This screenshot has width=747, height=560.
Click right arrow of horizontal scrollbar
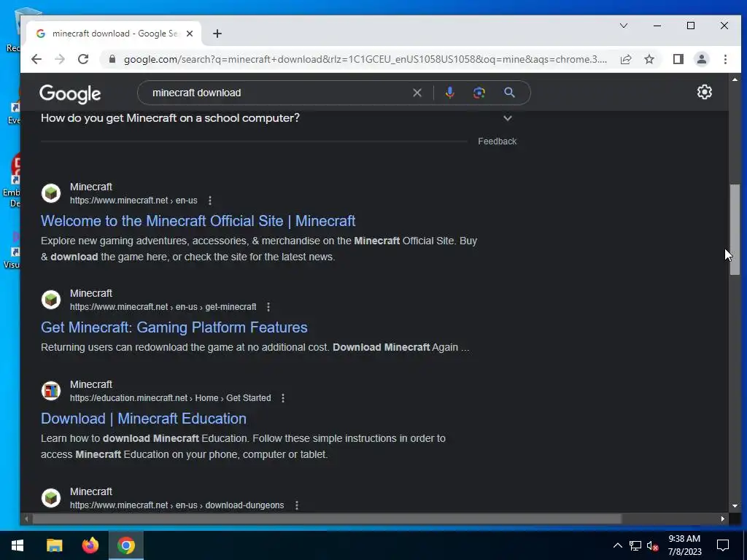point(723,518)
